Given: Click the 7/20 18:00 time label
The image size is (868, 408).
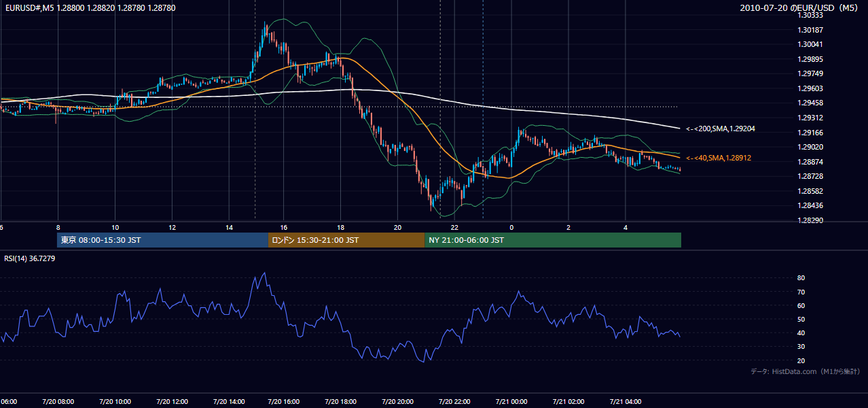Looking at the screenshot, I should (x=341, y=402).
